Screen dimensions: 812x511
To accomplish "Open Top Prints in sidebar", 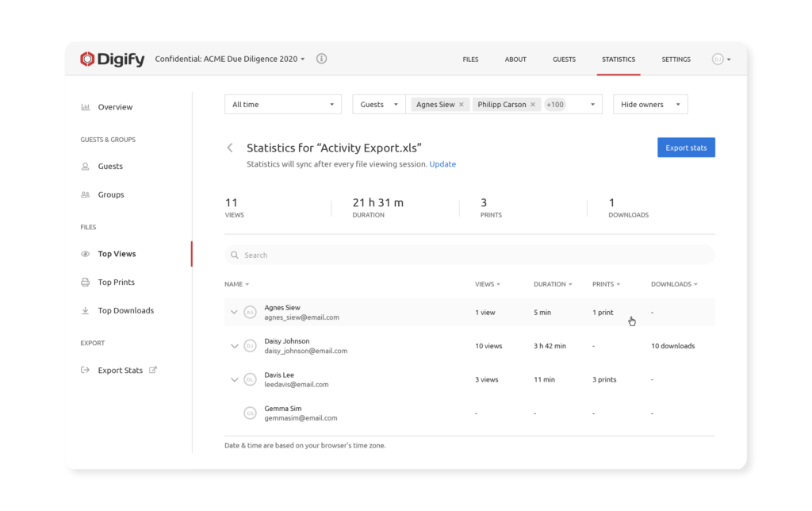I will (x=116, y=282).
